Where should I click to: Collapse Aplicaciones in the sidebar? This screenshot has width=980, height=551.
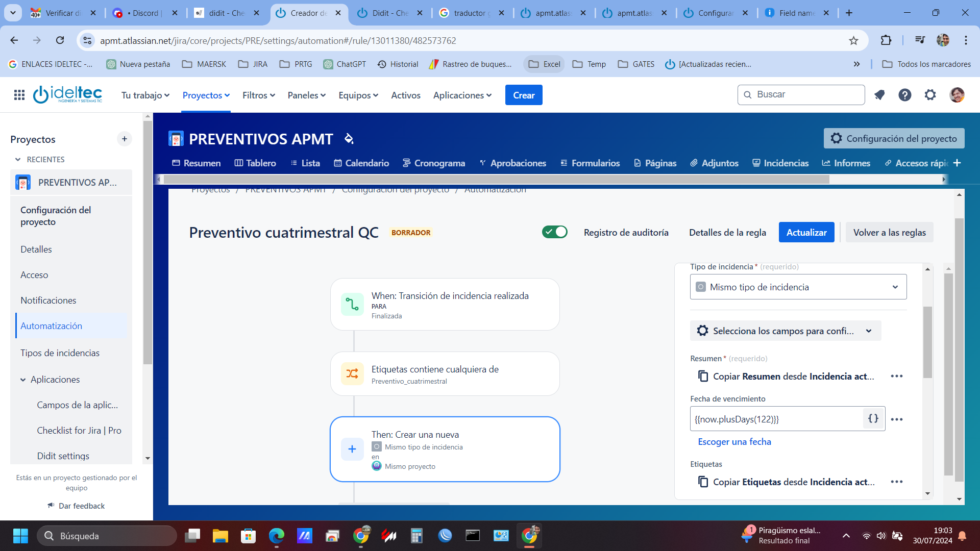pyautogui.click(x=23, y=380)
